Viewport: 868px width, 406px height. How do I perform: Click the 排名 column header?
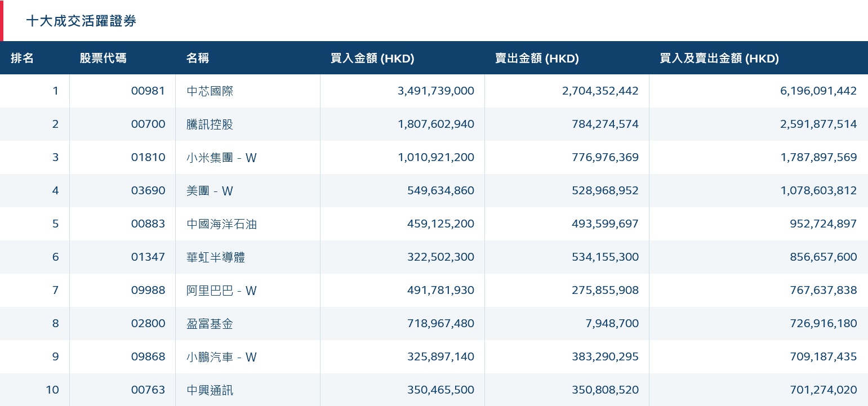point(23,58)
